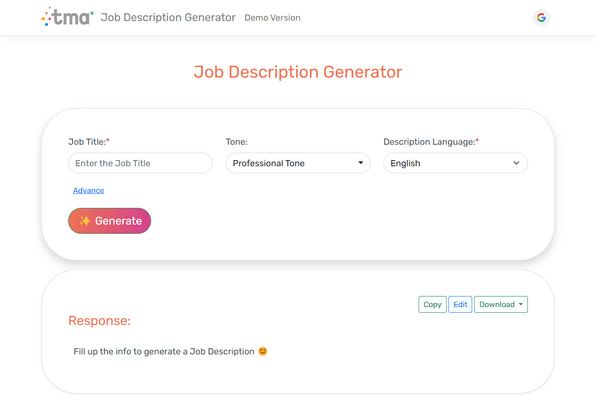The image size is (596, 400).
Task: Click the tma logo in the header
Action: pos(67,17)
